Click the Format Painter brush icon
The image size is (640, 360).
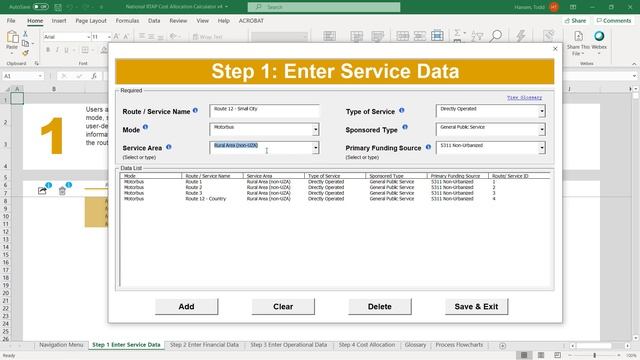click(25, 53)
